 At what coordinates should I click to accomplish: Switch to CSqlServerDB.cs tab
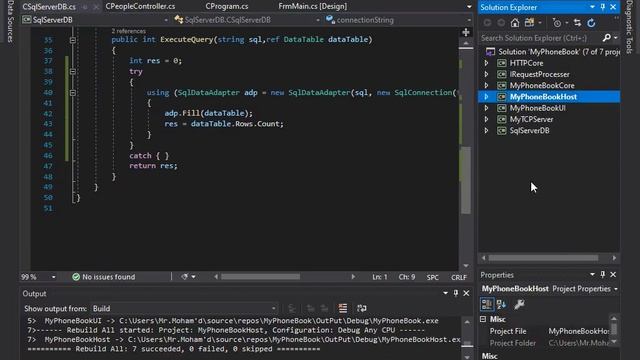[49, 7]
